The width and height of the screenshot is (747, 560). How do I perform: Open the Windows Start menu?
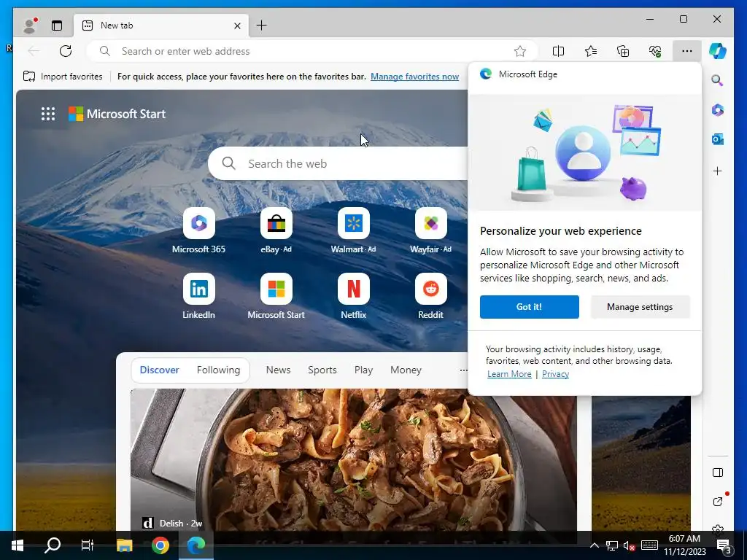pos(18,545)
